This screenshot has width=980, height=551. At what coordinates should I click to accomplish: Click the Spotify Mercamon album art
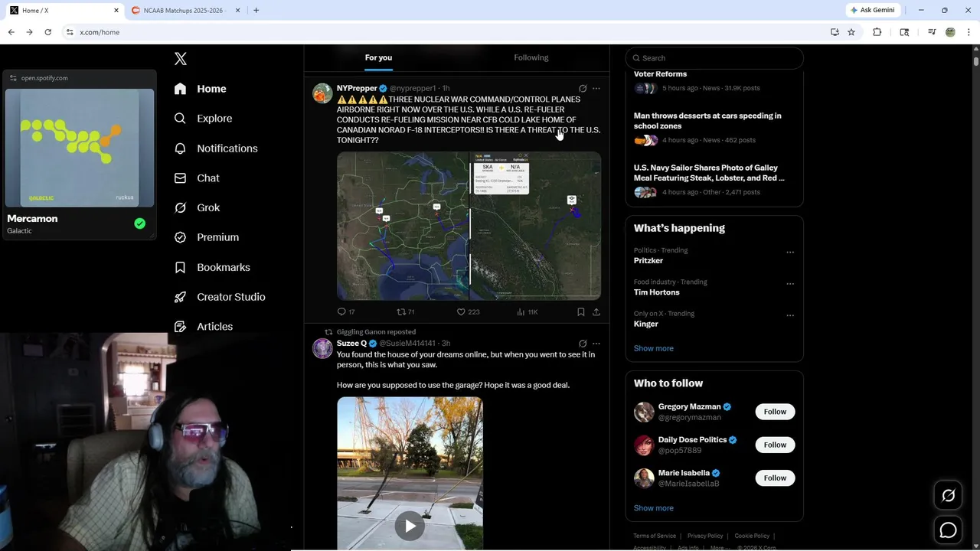pyautogui.click(x=80, y=148)
